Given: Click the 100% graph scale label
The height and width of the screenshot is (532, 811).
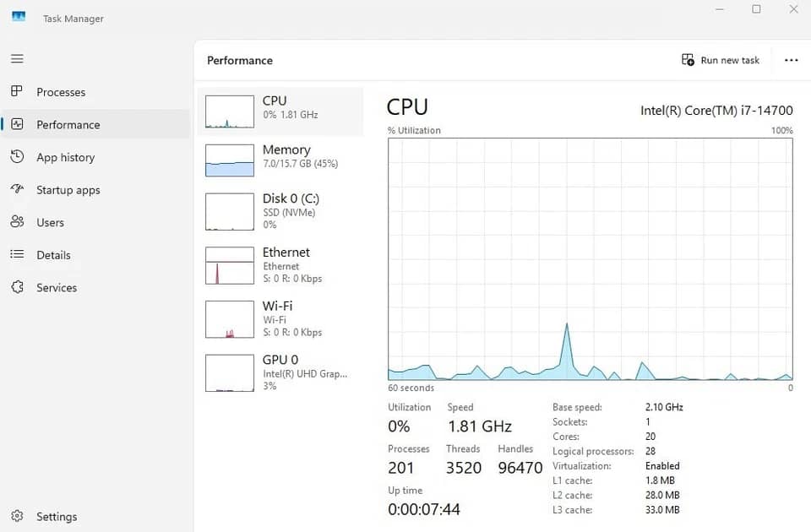Looking at the screenshot, I should point(782,130).
